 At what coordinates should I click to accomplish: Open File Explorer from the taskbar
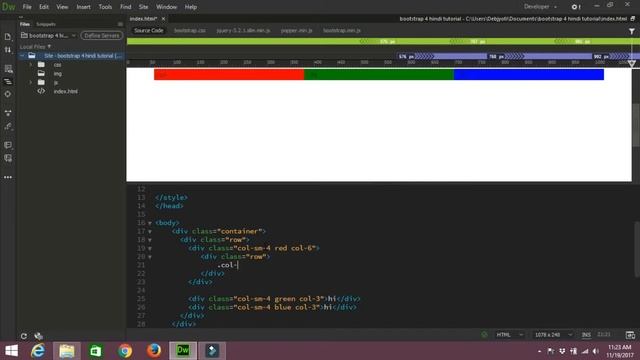tap(67, 351)
